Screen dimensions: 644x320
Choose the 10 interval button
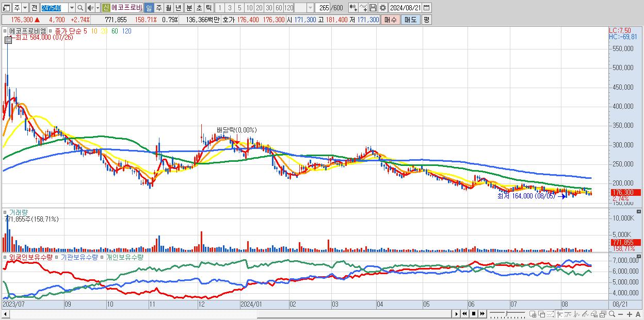point(249,8)
